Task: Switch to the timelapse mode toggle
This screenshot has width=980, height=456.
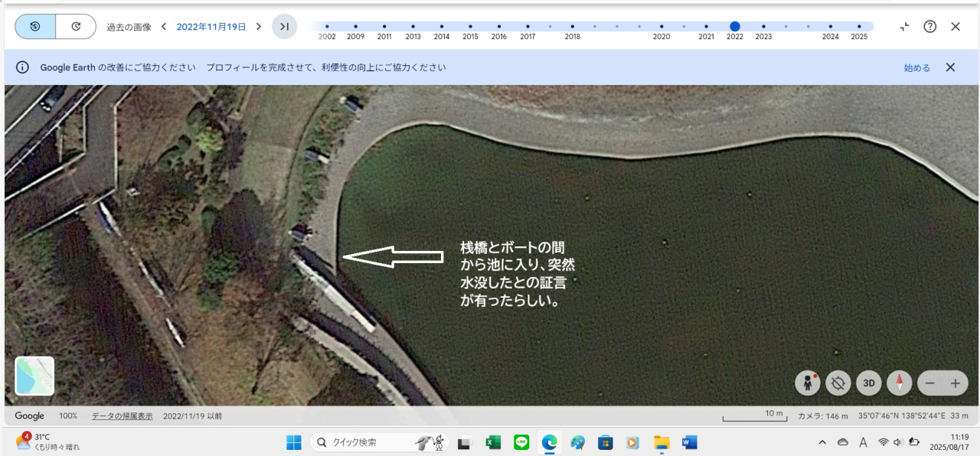Action: [76, 27]
